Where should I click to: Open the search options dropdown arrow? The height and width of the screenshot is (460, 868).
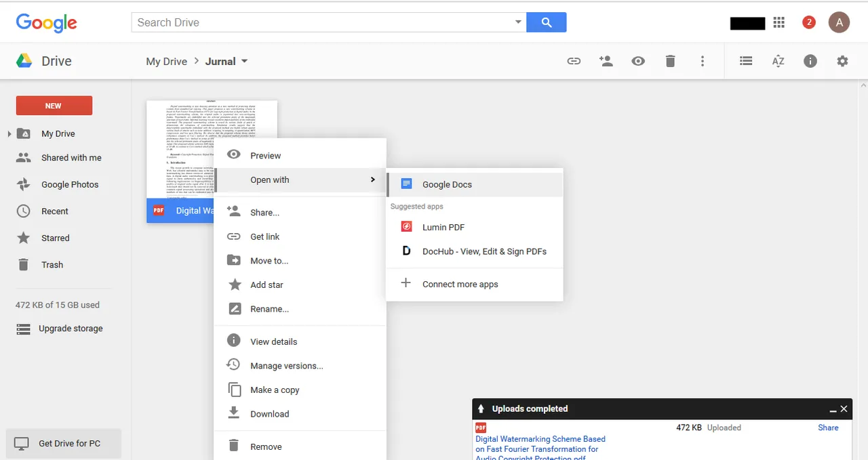519,22
